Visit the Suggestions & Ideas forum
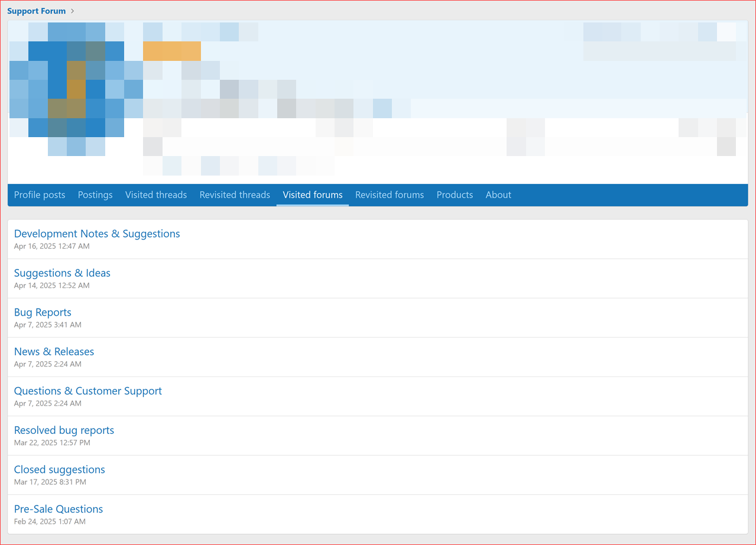Image resolution: width=756 pixels, height=545 pixels. coord(61,273)
